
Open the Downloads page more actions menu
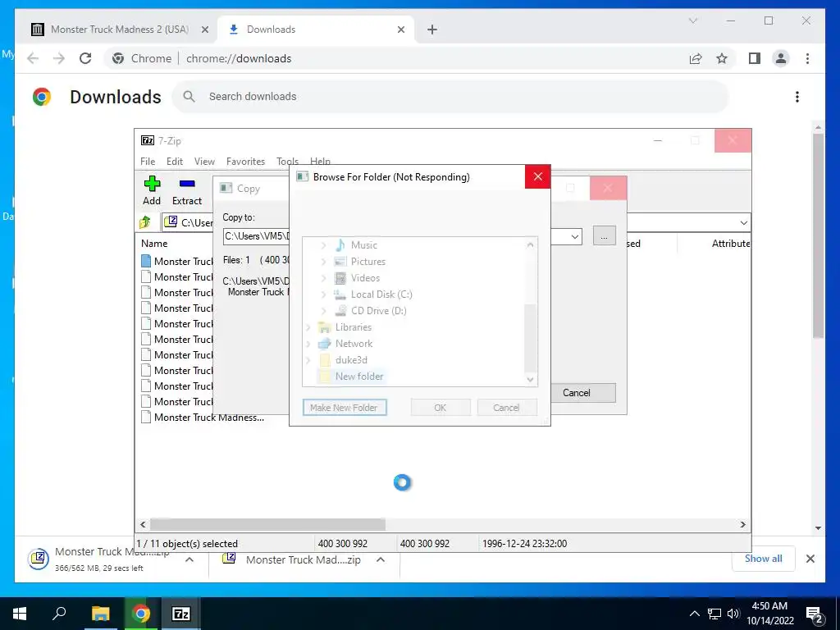coord(797,97)
